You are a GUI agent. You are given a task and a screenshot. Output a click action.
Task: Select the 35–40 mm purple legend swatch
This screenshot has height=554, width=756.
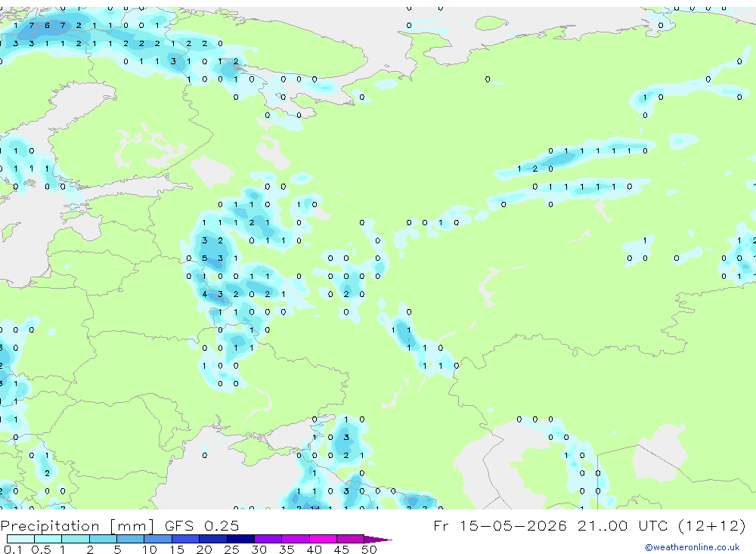296,539
